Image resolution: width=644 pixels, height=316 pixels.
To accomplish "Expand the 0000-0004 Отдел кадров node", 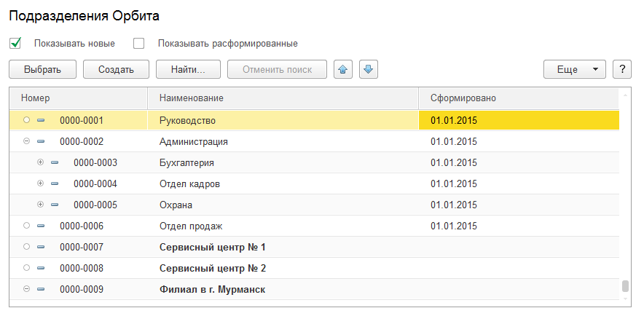I will (x=41, y=183).
